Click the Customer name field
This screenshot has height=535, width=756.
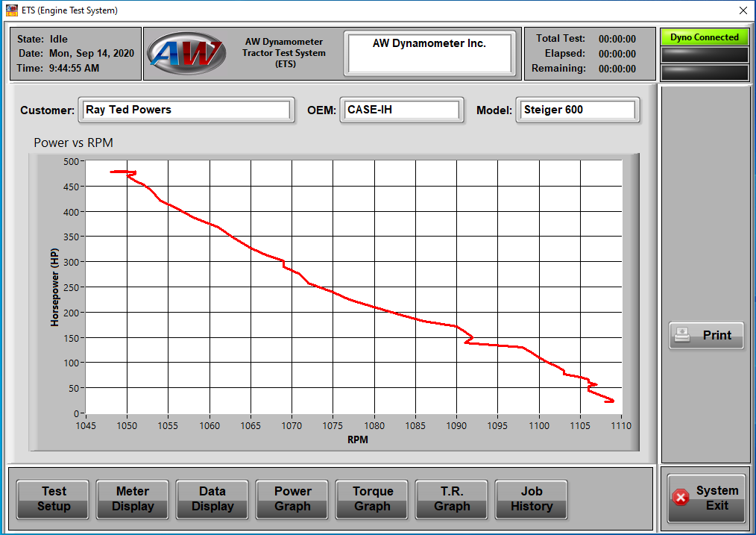pos(186,110)
